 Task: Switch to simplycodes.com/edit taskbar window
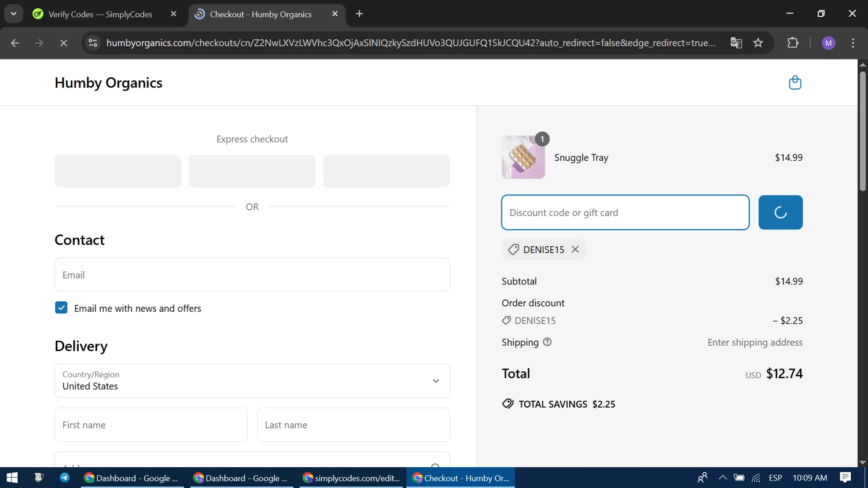click(x=351, y=478)
